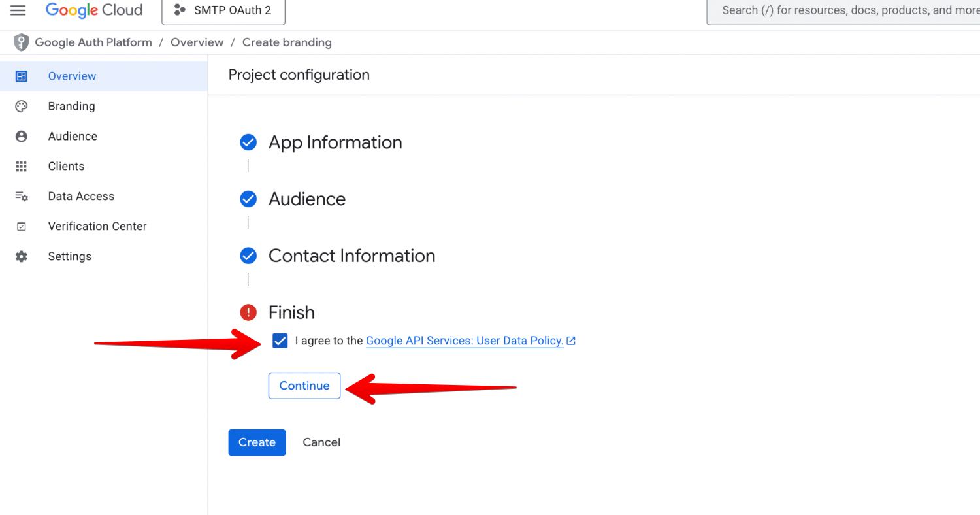Viewport: 980px width, 515px height.
Task: Expand the App Information step
Action: [335, 142]
